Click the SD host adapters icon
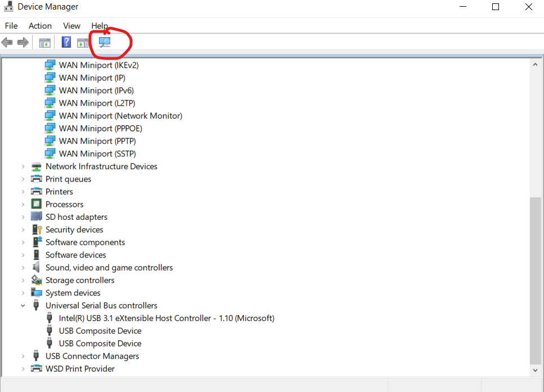 [x=37, y=217]
